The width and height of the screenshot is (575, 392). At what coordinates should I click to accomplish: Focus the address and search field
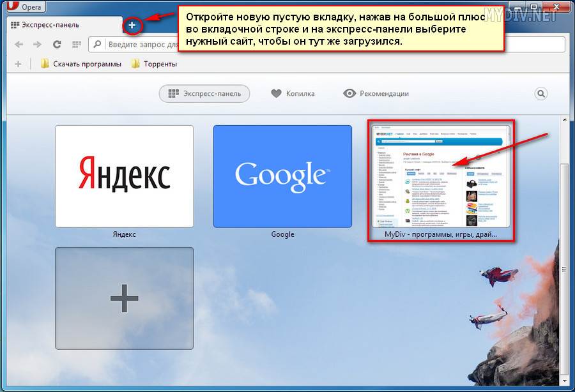click(x=326, y=44)
